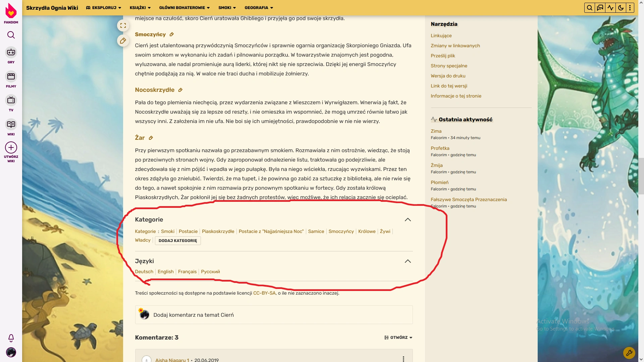The width and height of the screenshot is (644, 362).
Task: Click the search icon in left sidebar
Action: pyautogui.click(x=11, y=35)
